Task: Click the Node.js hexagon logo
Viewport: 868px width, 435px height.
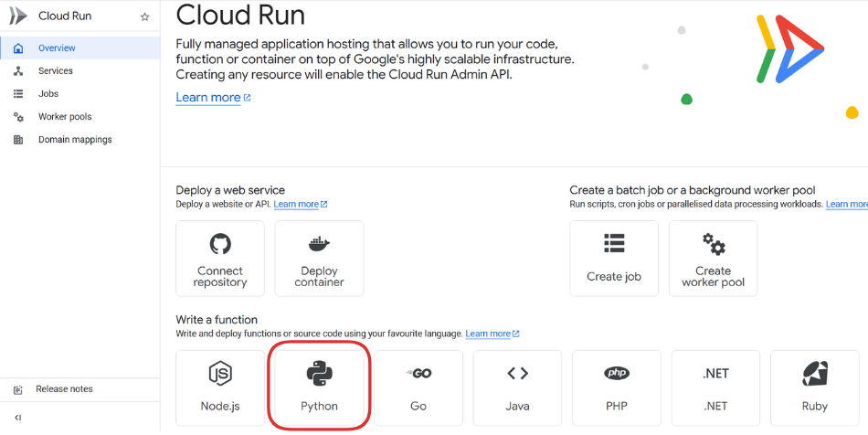Action: pyautogui.click(x=220, y=374)
